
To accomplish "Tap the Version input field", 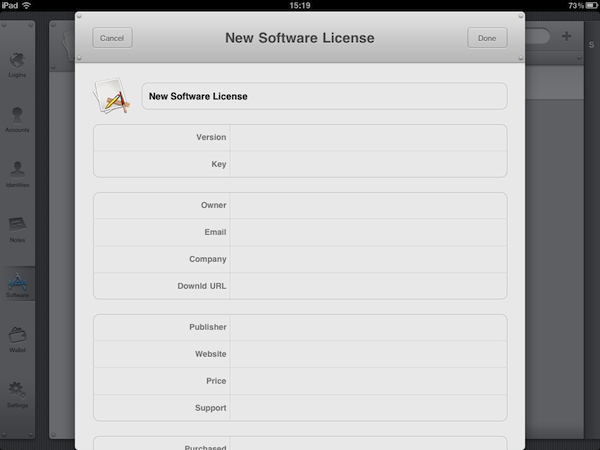I will (x=368, y=137).
